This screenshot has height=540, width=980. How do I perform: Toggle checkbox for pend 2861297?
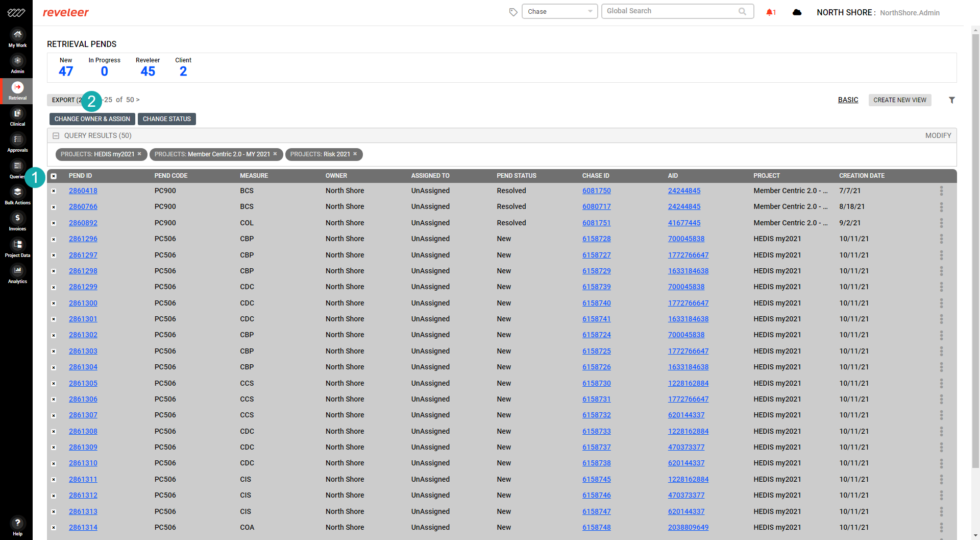coord(54,255)
